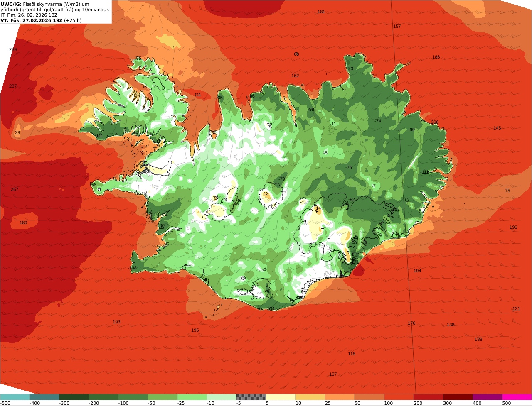Click the 206 value on the east coast
This screenshot has width=532, height=406.
(435, 122)
